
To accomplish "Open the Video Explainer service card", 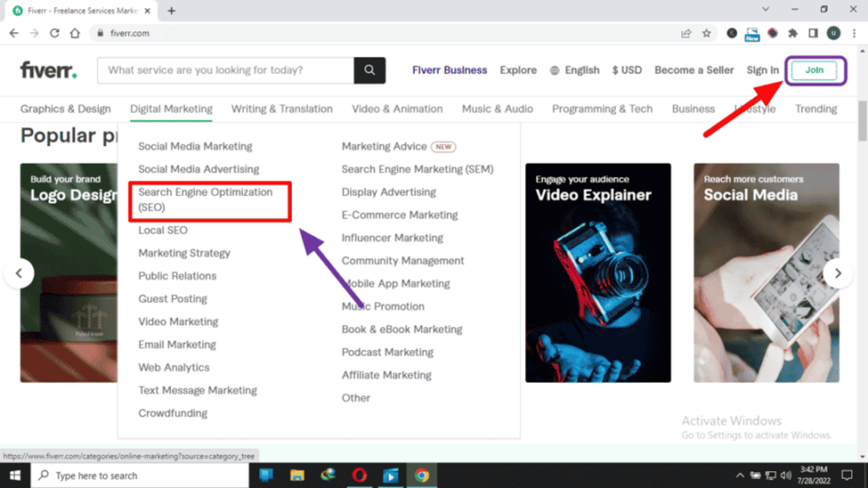I will [597, 272].
